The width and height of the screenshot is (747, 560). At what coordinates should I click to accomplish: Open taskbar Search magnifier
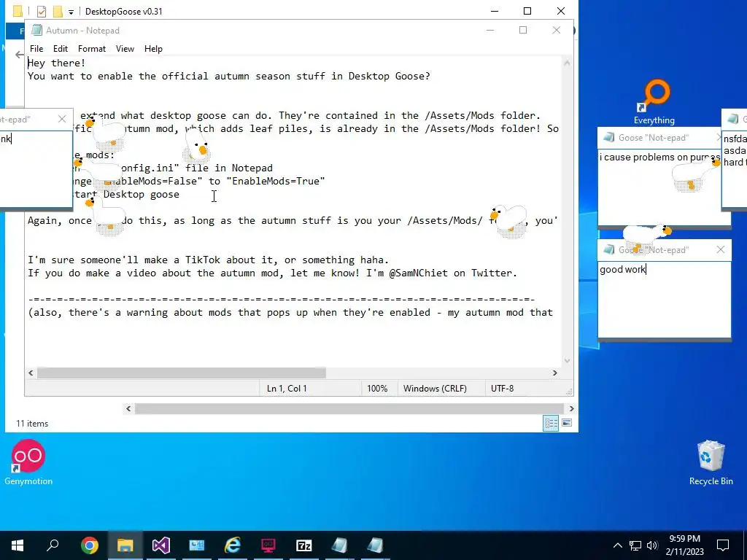(53, 545)
